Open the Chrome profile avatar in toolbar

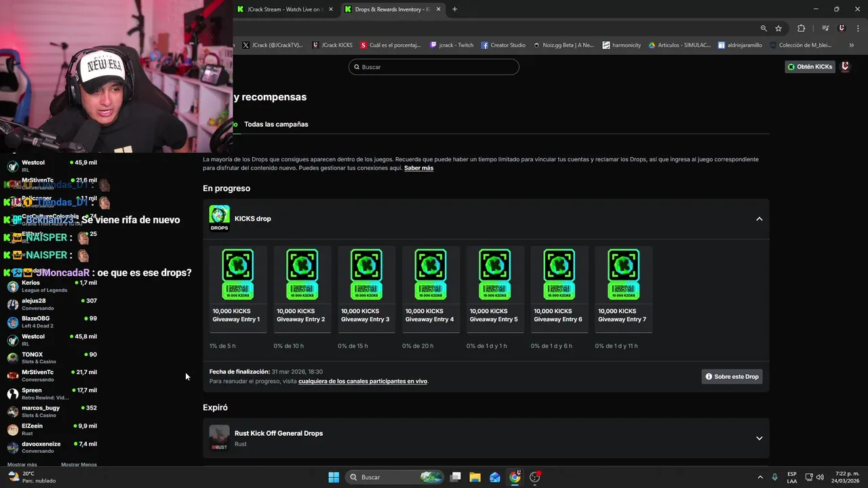point(842,28)
